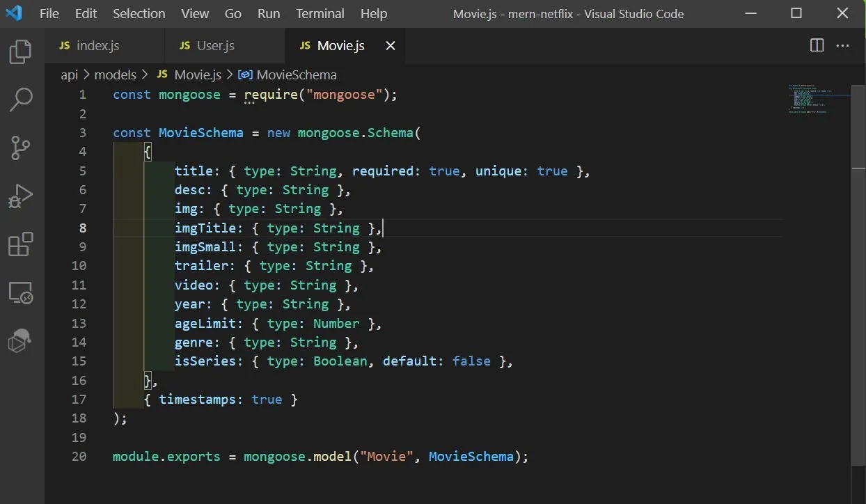Close the VS Code window
866x504 pixels.
pos(844,13)
